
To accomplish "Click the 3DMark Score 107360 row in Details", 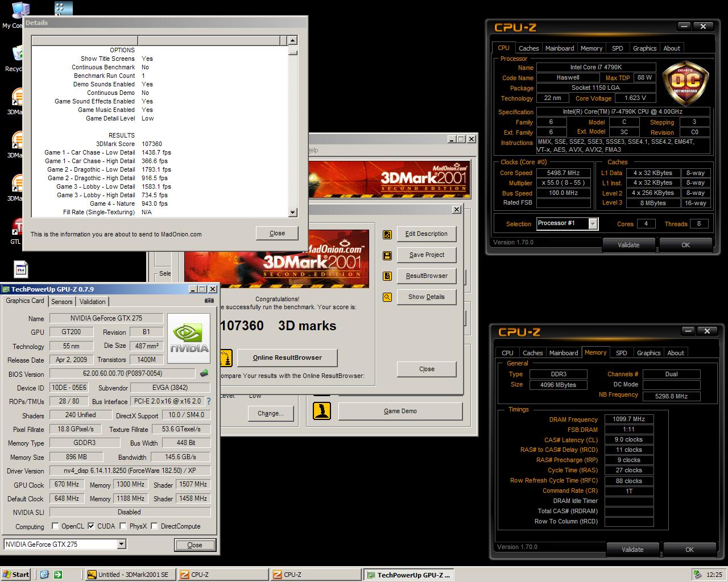I will pos(159,144).
